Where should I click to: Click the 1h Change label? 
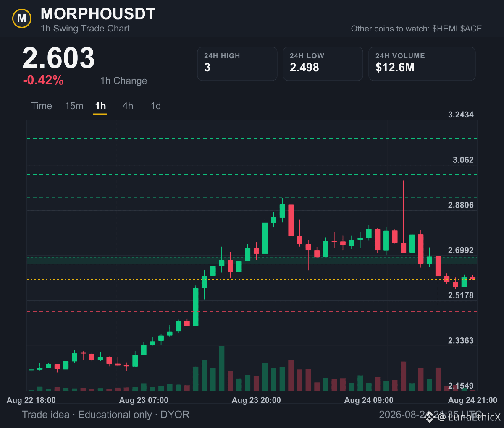pos(123,81)
